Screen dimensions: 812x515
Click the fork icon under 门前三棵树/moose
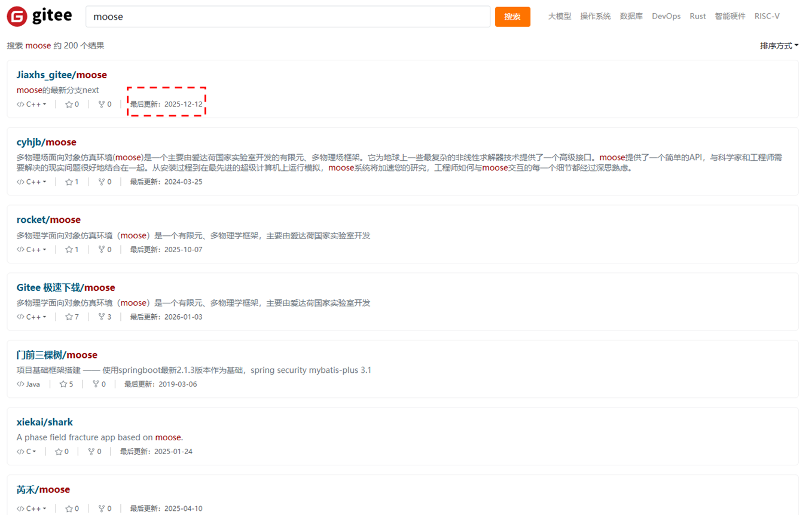pyautogui.click(x=96, y=384)
